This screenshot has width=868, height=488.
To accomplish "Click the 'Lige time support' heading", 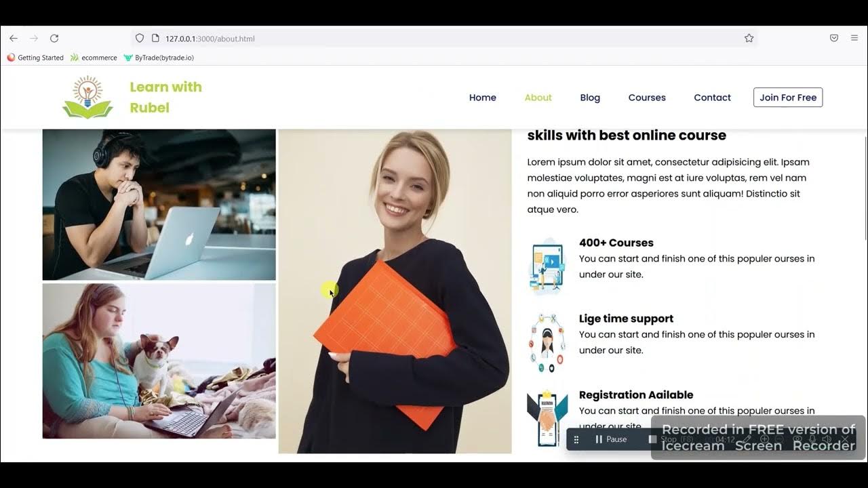I will [626, 319].
